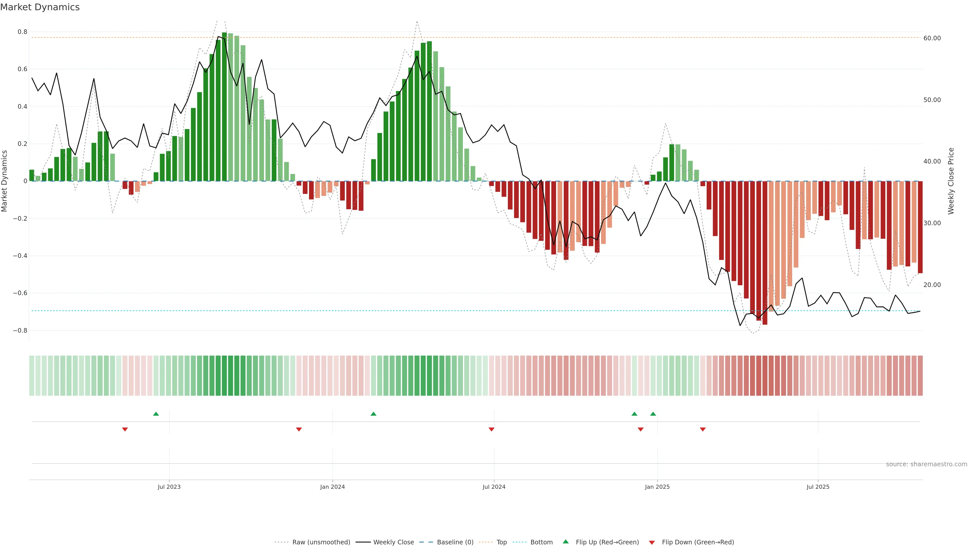Image resolution: width=980 pixels, height=551 pixels.
Task: Click the flip-down marker just before Jul 2024
Action: (x=491, y=429)
